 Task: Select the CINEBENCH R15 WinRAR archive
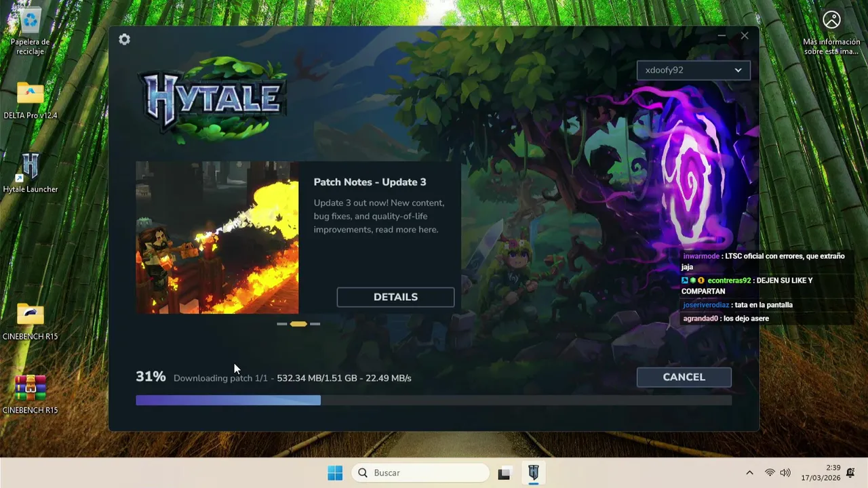pyautogui.click(x=31, y=394)
